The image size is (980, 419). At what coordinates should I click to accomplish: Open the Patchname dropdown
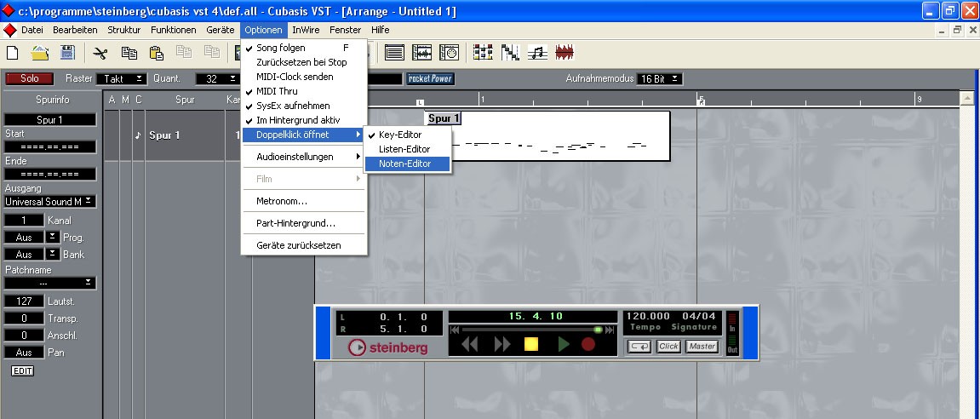pos(50,283)
